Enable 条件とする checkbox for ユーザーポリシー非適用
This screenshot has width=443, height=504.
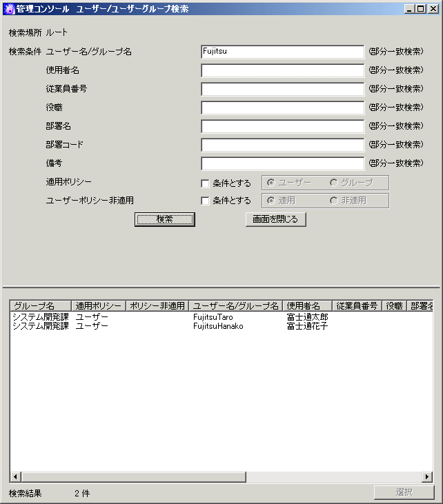point(205,201)
